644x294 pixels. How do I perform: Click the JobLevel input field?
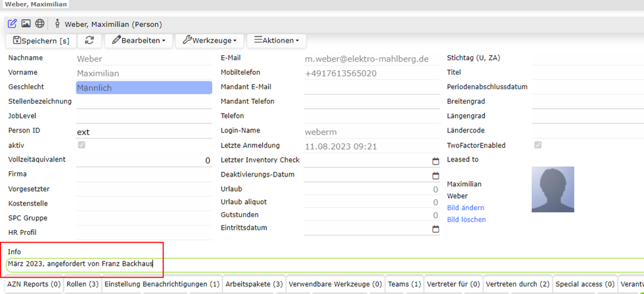coord(144,116)
